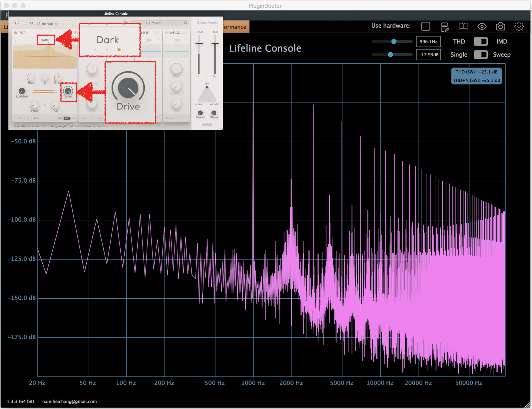The height and width of the screenshot is (409, 532).
Task: Toggle WEAR Main / Adv. switch
Action: (177, 118)
